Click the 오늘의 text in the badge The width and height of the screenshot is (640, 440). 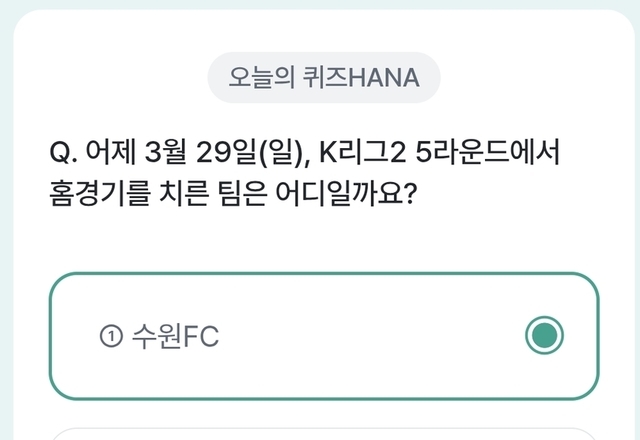[x=254, y=78]
